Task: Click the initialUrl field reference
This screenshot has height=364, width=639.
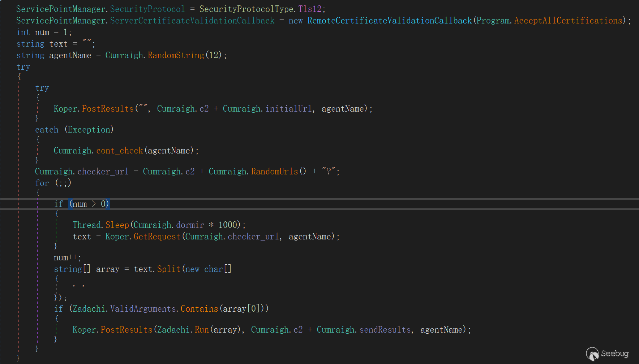Action: 289,109
